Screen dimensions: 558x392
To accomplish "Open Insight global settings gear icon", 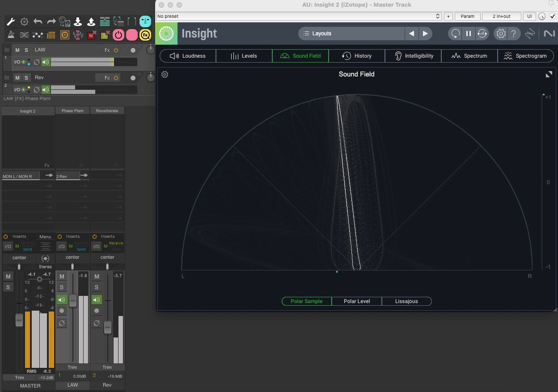I will click(x=501, y=34).
